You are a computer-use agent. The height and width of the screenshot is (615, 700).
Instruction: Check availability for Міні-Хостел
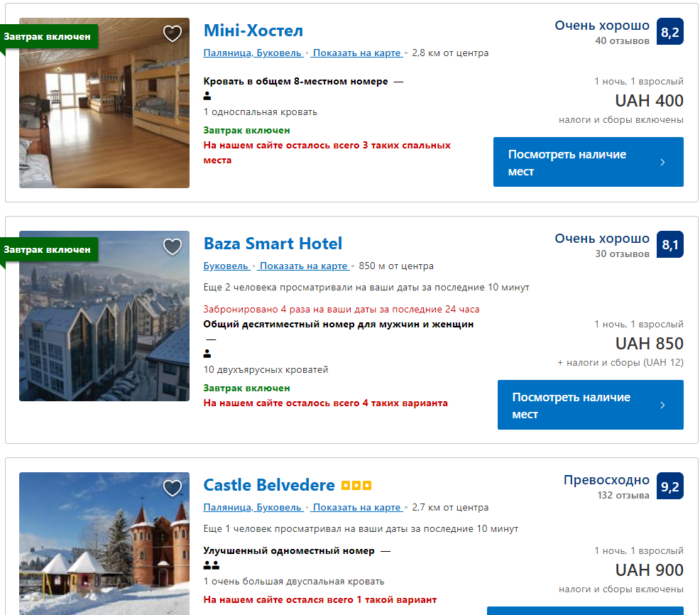click(588, 162)
